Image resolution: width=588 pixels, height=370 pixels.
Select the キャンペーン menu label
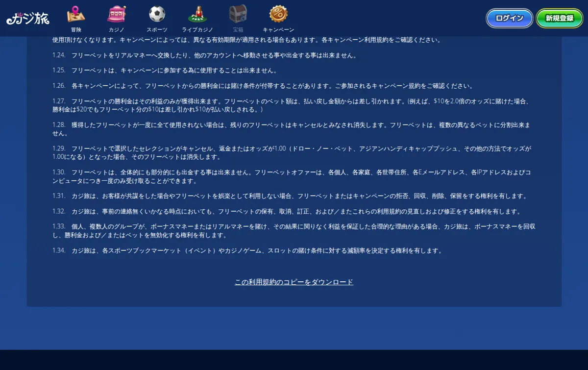click(278, 30)
